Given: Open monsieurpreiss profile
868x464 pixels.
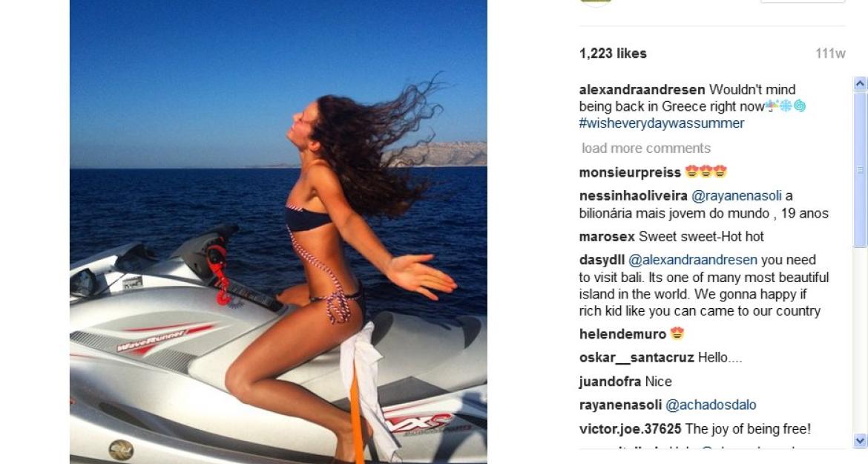Looking at the screenshot, I should pyautogui.click(x=630, y=172).
